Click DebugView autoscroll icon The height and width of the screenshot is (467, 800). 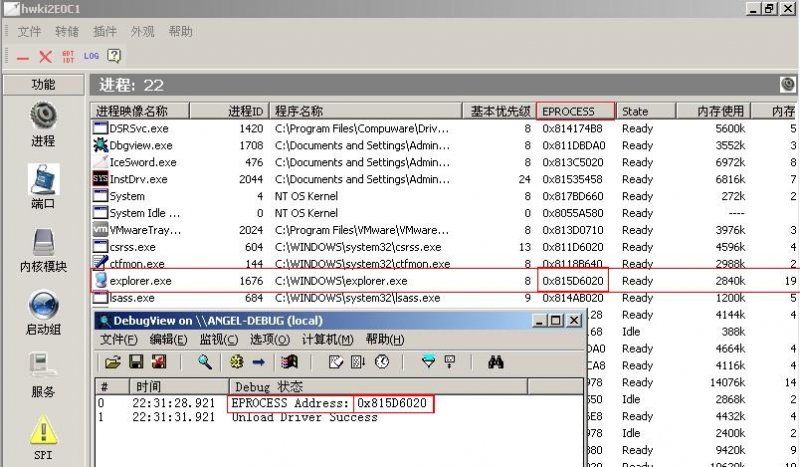tap(358, 362)
